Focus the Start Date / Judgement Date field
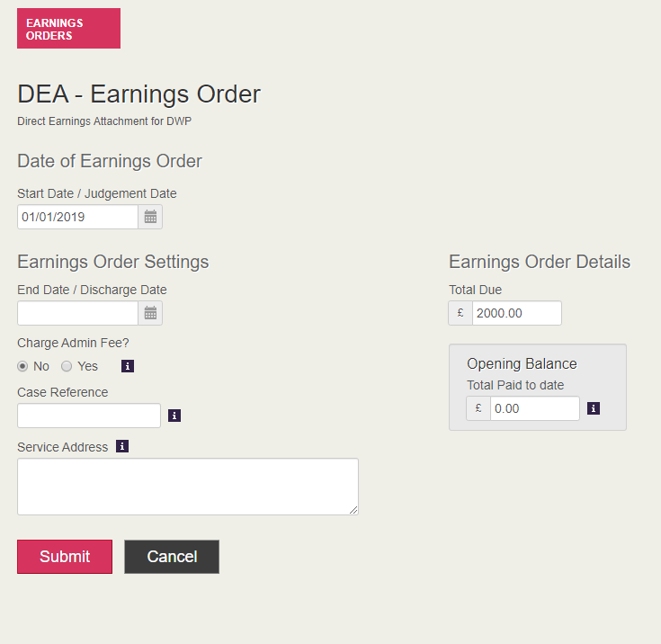 tap(78, 217)
